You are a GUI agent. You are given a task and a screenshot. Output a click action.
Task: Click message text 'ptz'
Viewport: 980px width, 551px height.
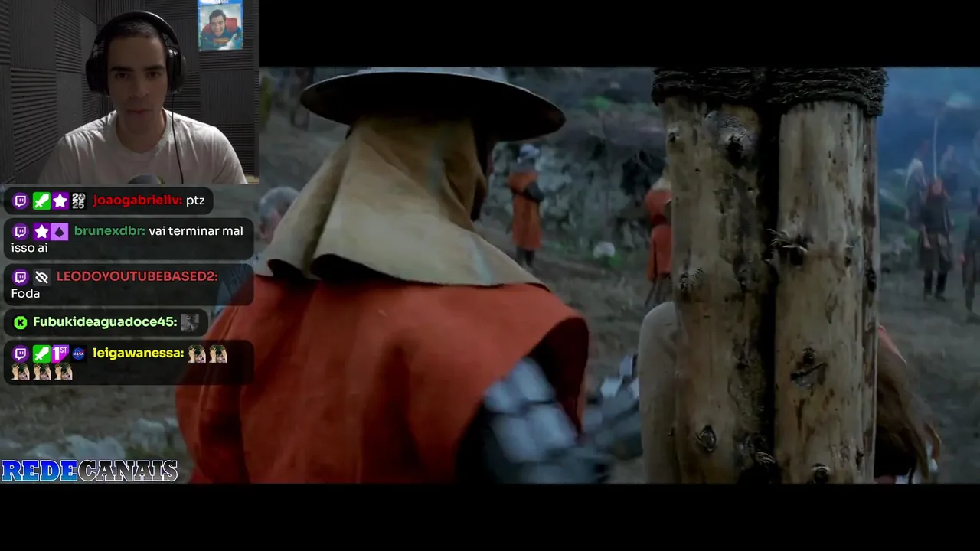pos(195,201)
